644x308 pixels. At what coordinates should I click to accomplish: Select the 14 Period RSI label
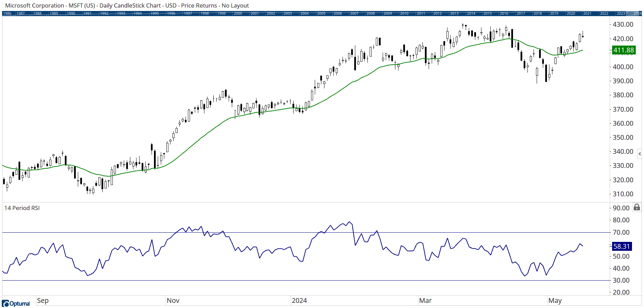[22, 208]
